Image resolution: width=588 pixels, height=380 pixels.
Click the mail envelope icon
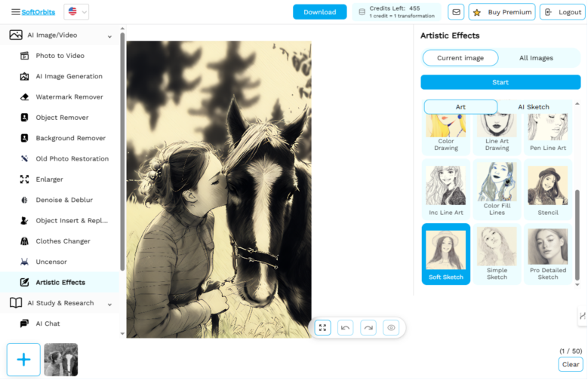(x=456, y=12)
